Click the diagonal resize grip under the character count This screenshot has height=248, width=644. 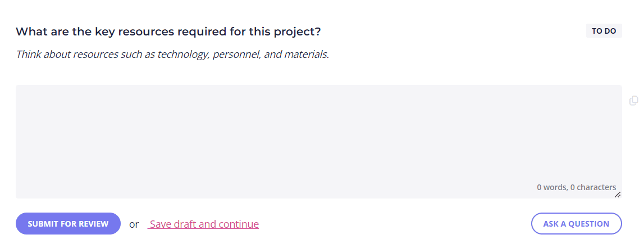tap(618, 195)
